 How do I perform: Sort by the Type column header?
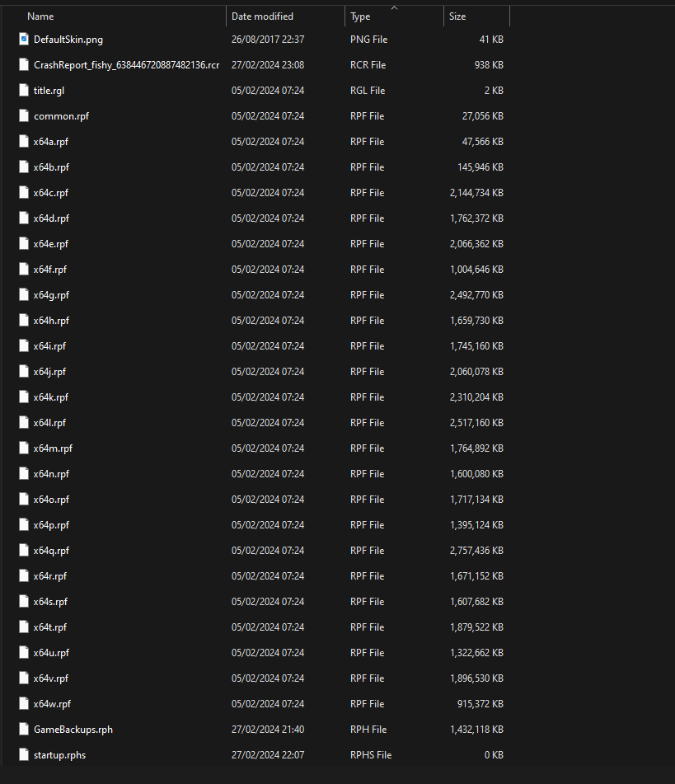point(360,16)
